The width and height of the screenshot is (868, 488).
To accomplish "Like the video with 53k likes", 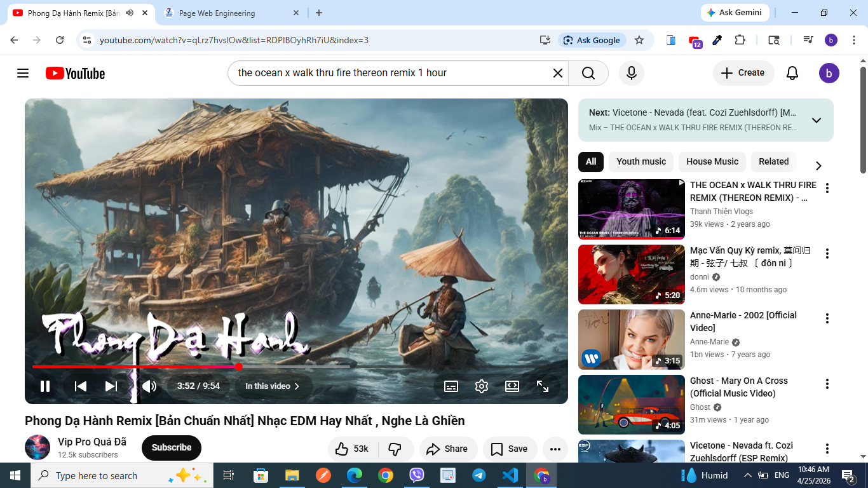I will point(353,449).
